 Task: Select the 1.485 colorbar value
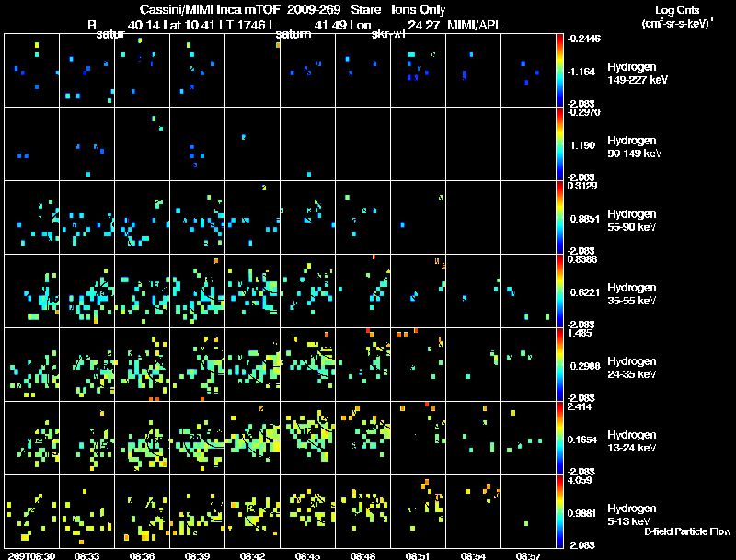tap(580, 333)
